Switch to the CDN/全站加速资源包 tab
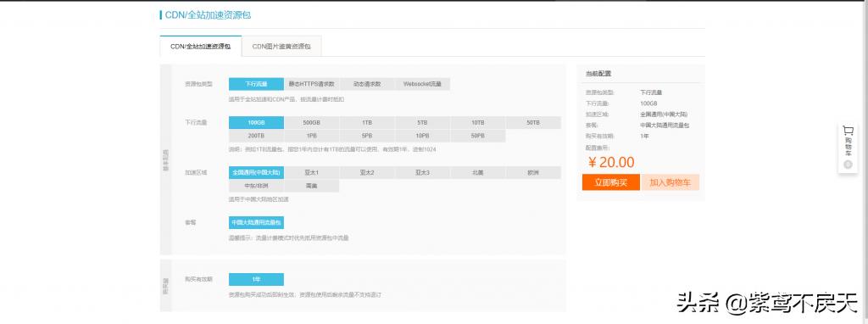 click(x=200, y=47)
